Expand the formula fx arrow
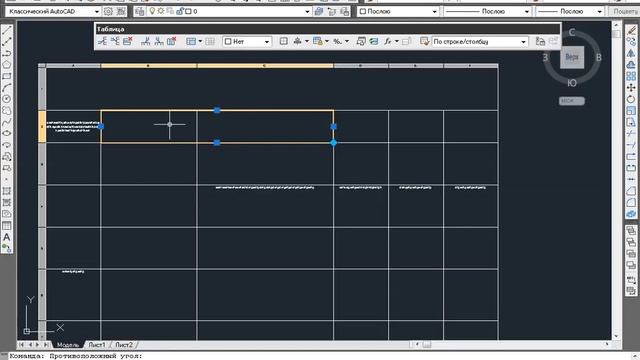 396,41
